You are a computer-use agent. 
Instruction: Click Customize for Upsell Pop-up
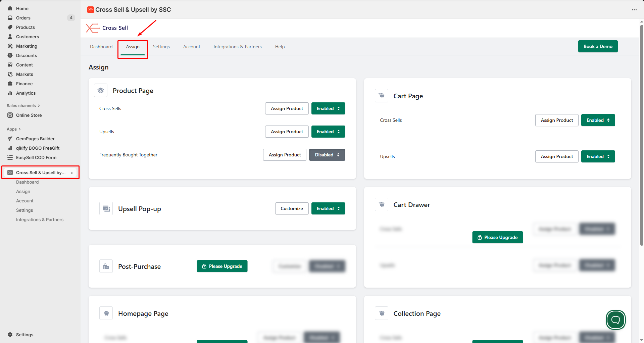pos(291,208)
